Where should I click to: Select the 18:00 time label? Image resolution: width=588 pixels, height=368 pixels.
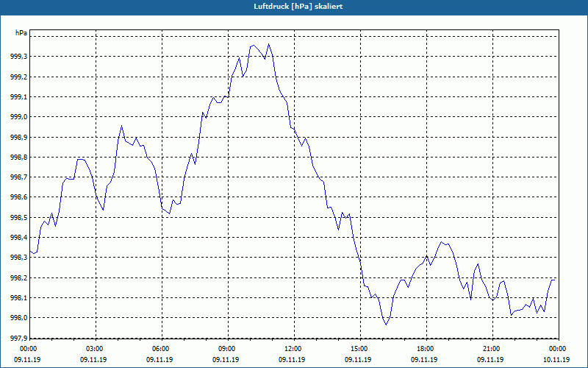(x=426, y=349)
